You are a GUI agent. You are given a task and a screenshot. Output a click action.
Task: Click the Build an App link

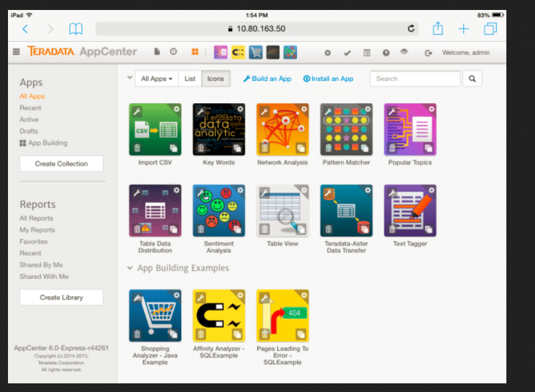click(x=267, y=79)
